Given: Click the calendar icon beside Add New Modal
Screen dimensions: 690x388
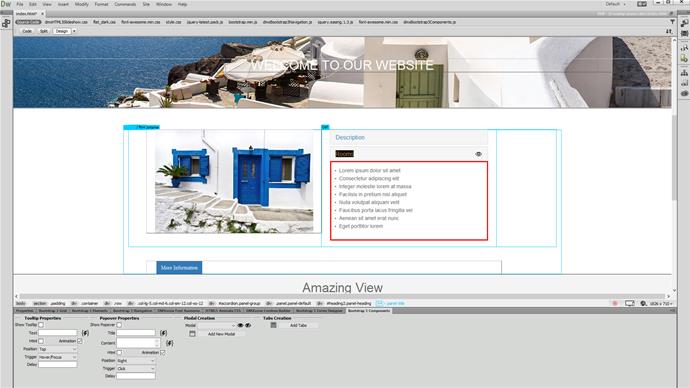Looking at the screenshot, I should 192,334.
